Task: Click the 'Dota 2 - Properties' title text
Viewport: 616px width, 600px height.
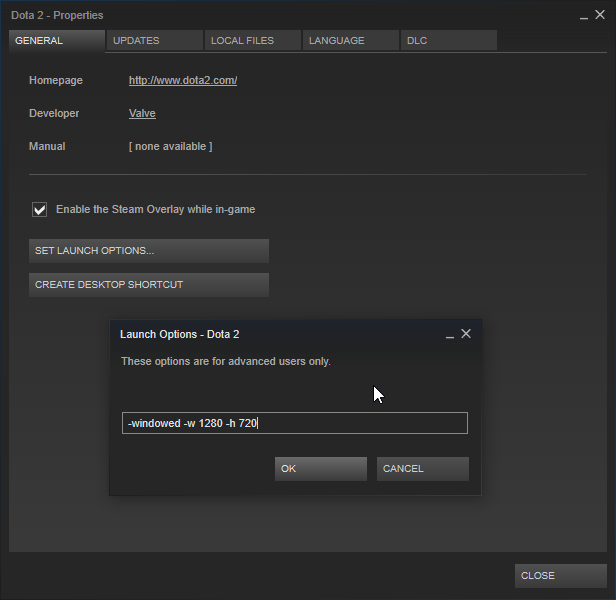Action: click(57, 15)
